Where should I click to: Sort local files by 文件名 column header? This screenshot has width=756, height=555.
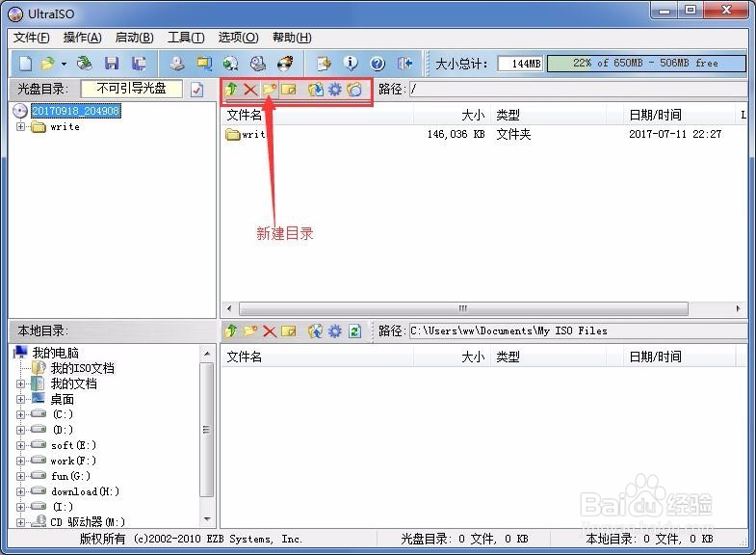pyautogui.click(x=318, y=357)
